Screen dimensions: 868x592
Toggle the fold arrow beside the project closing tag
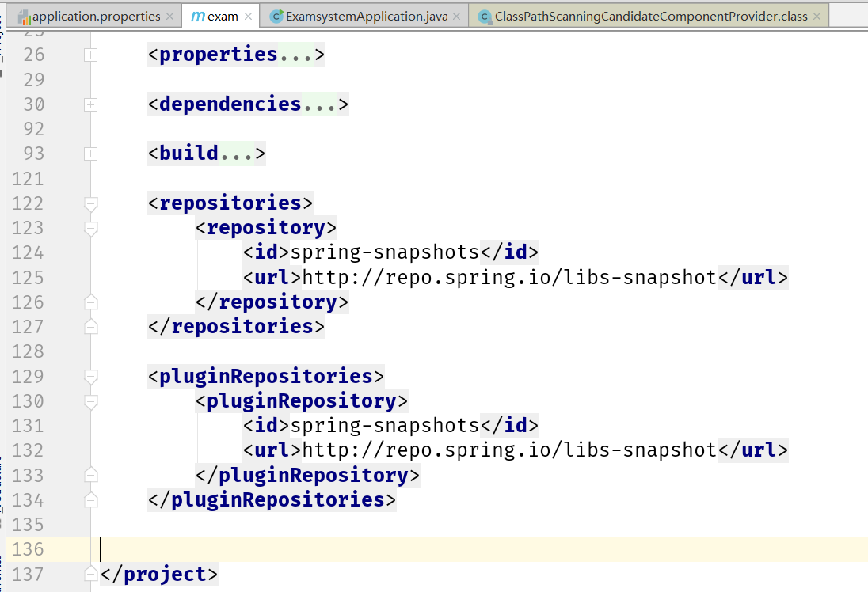[90, 573]
